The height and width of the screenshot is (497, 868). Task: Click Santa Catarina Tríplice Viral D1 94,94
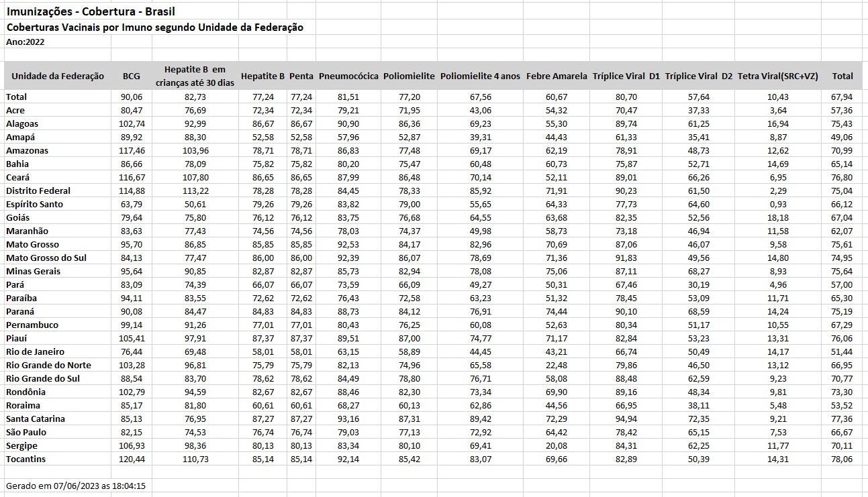(x=626, y=419)
